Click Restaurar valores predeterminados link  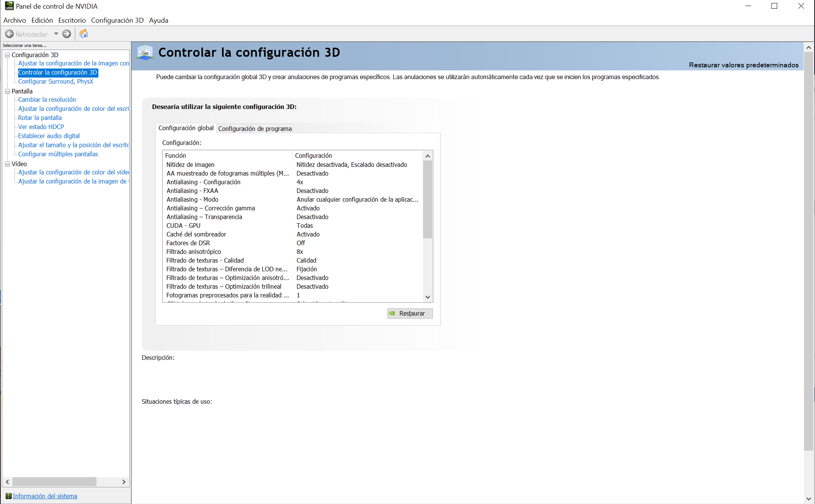[x=743, y=65]
